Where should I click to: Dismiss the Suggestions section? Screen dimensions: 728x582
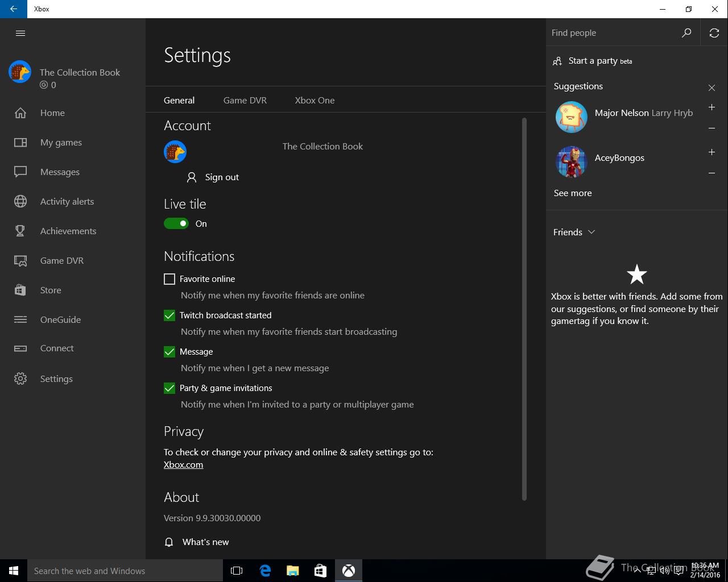pos(712,88)
